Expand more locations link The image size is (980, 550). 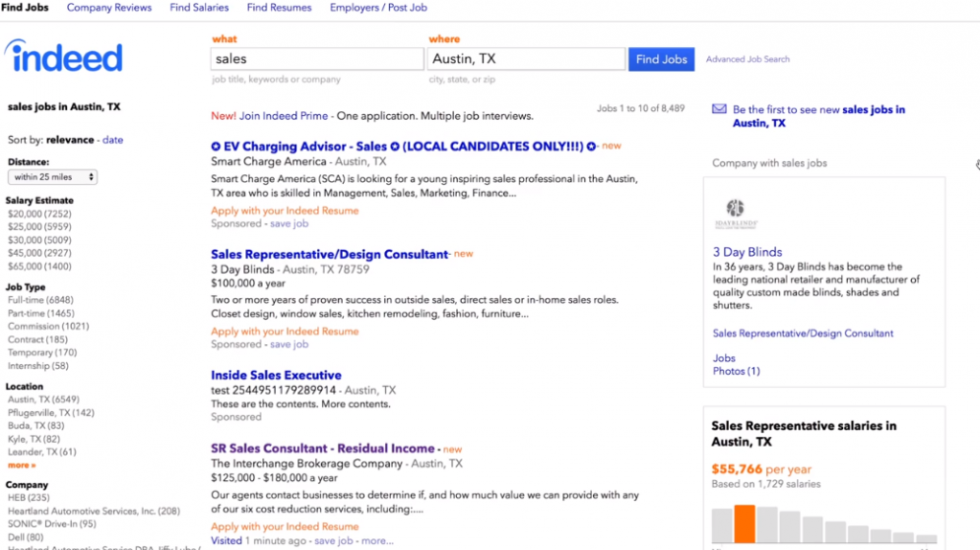coord(21,465)
